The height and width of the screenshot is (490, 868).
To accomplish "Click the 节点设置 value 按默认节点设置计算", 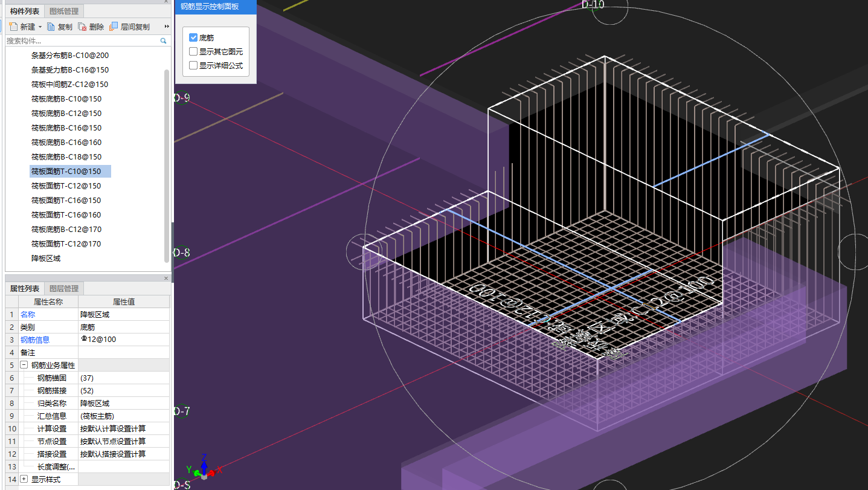I will click(124, 441).
